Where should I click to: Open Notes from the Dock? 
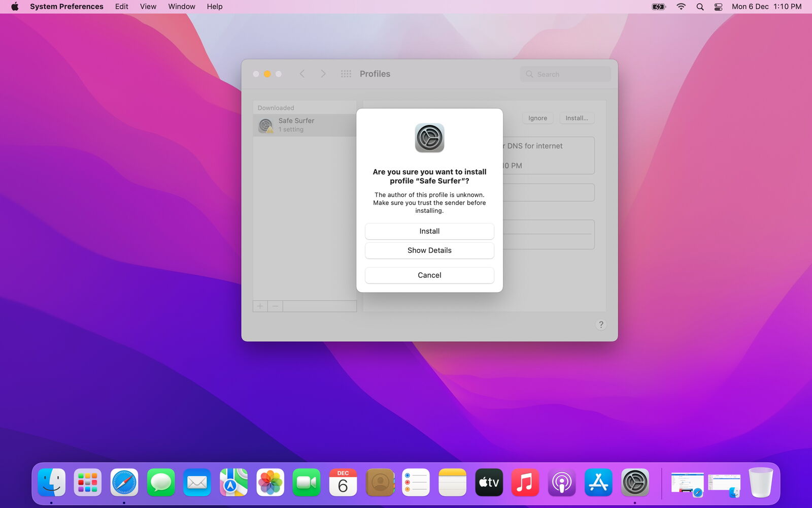453,483
